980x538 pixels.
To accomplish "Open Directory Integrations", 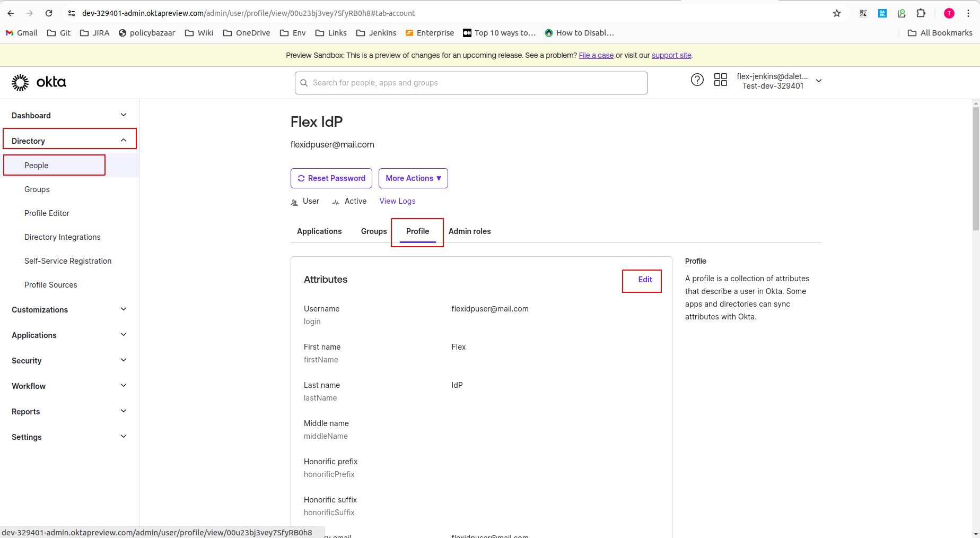I will pyautogui.click(x=63, y=237).
